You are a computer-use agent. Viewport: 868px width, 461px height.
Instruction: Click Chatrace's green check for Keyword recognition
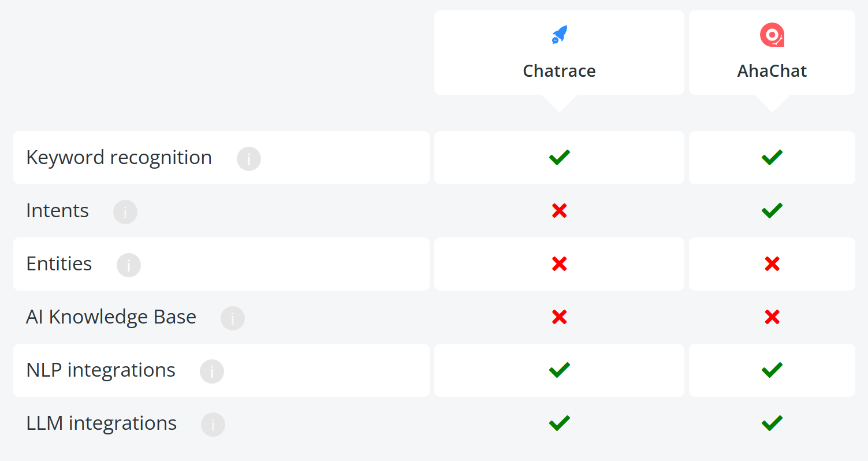click(559, 157)
